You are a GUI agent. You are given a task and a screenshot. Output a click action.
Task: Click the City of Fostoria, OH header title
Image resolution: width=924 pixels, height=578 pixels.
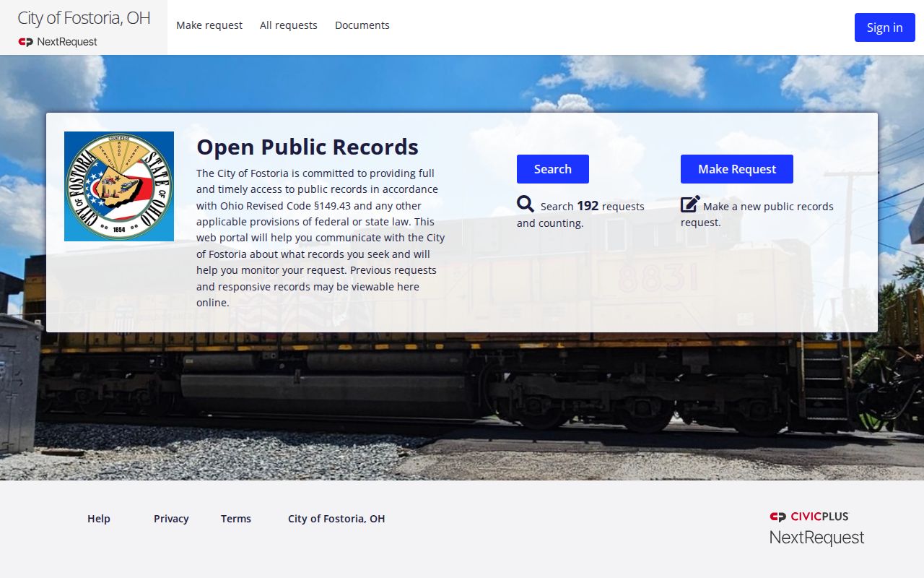(84, 18)
